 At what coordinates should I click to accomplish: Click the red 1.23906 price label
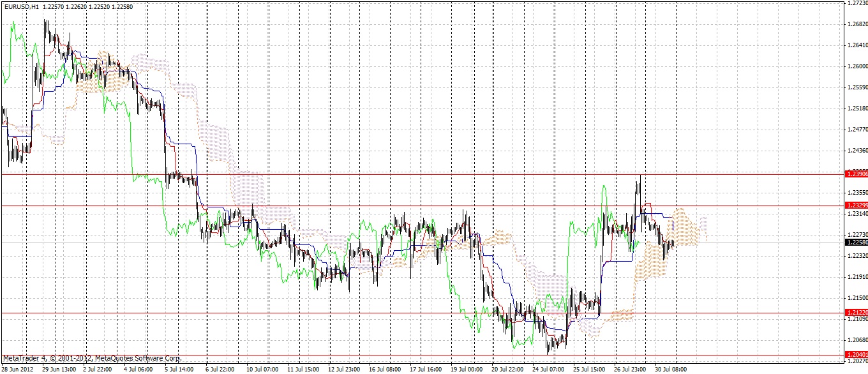[855, 174]
